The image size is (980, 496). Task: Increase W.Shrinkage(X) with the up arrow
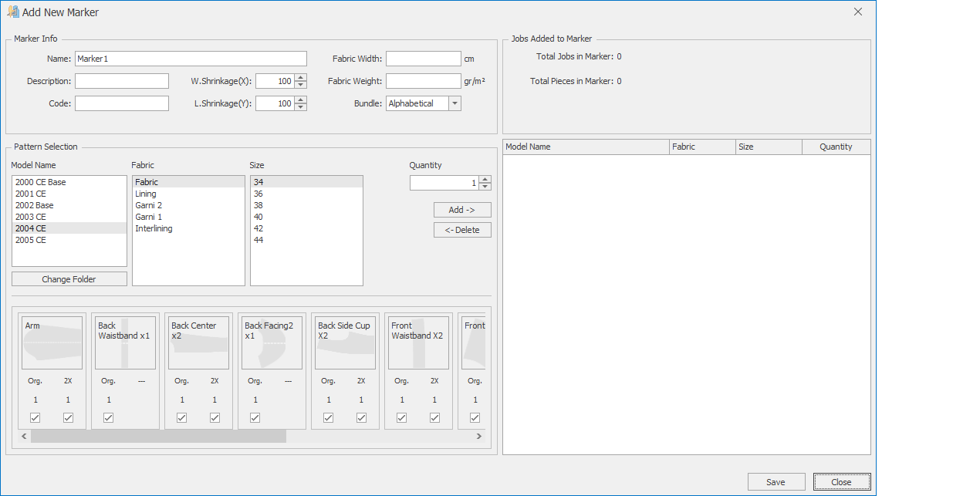click(301, 77)
